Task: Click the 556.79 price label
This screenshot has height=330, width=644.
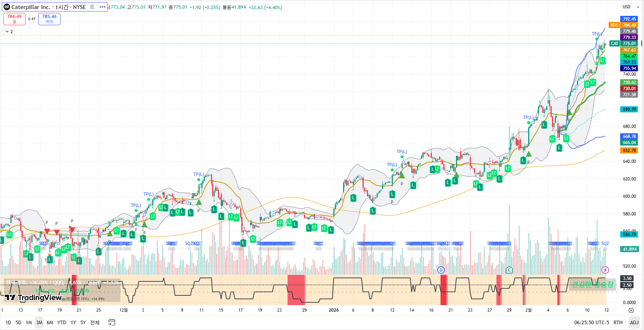Action: point(629,235)
